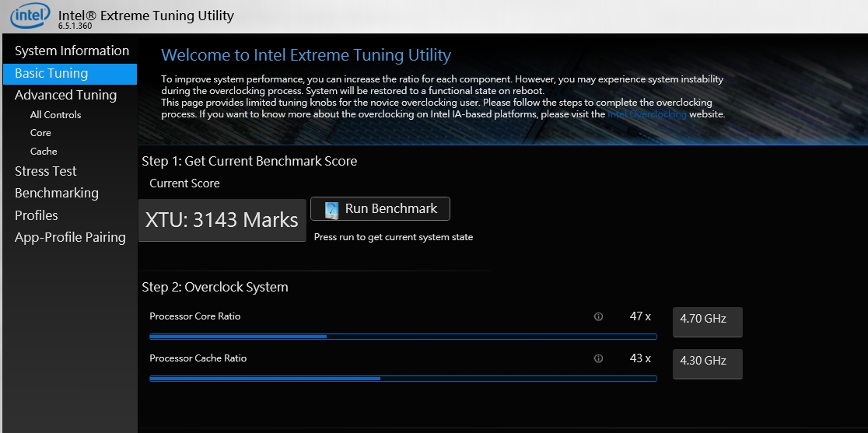The width and height of the screenshot is (868, 433).
Task: Click Step 2: Overclock System heading
Action: click(x=215, y=288)
